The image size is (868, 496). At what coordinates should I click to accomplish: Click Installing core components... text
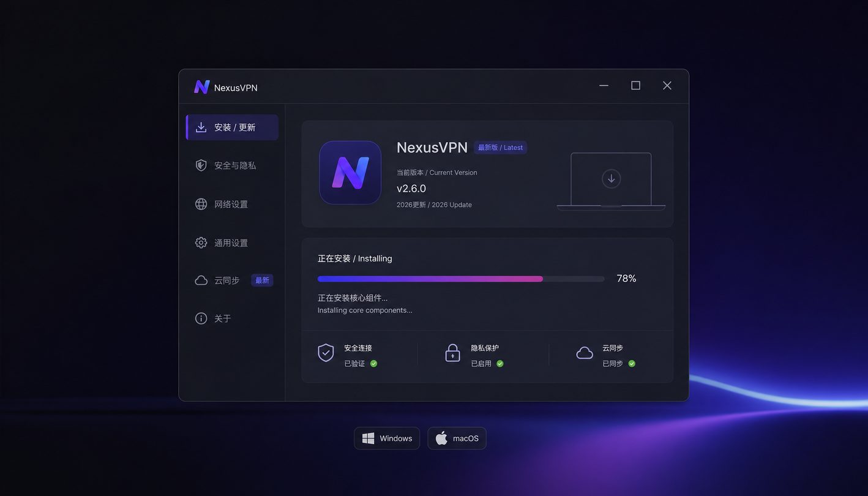pyautogui.click(x=365, y=310)
